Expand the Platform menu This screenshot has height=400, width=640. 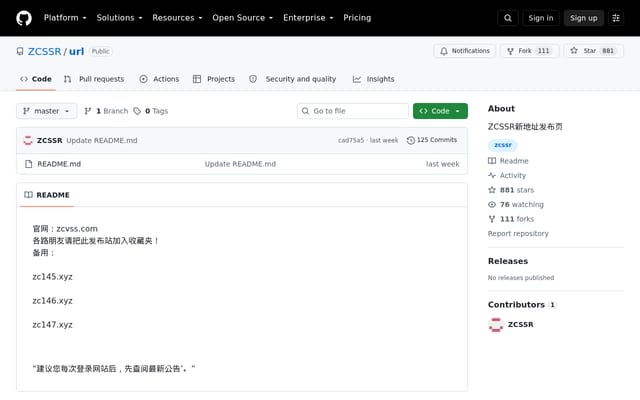[x=65, y=18]
